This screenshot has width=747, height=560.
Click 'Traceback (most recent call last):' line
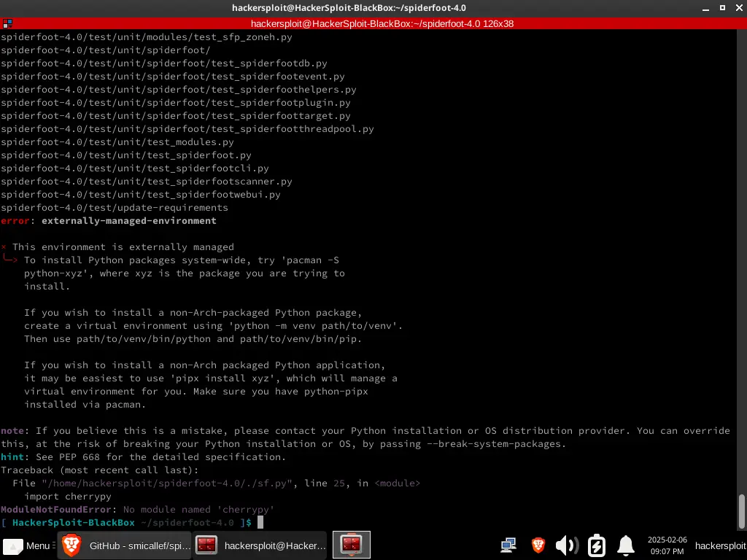tap(99, 470)
